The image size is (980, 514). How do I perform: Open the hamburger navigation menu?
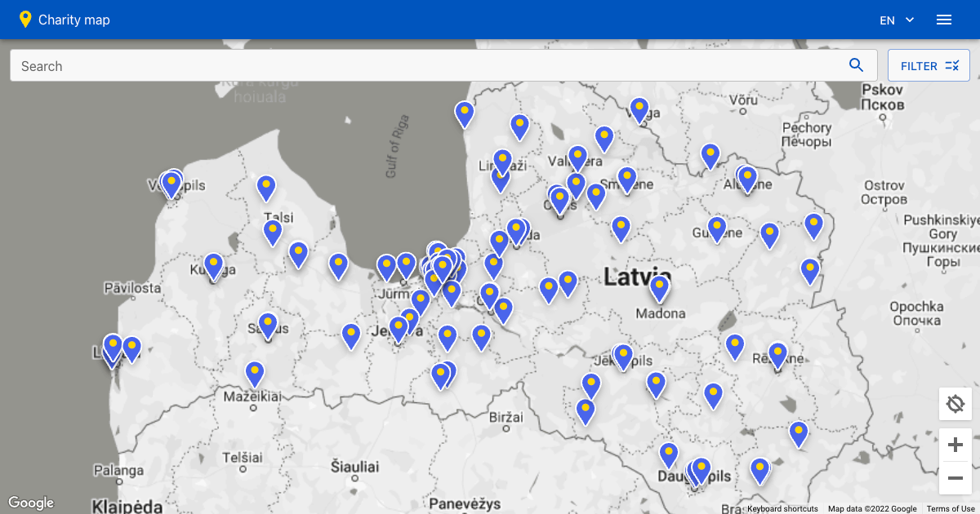click(x=944, y=20)
